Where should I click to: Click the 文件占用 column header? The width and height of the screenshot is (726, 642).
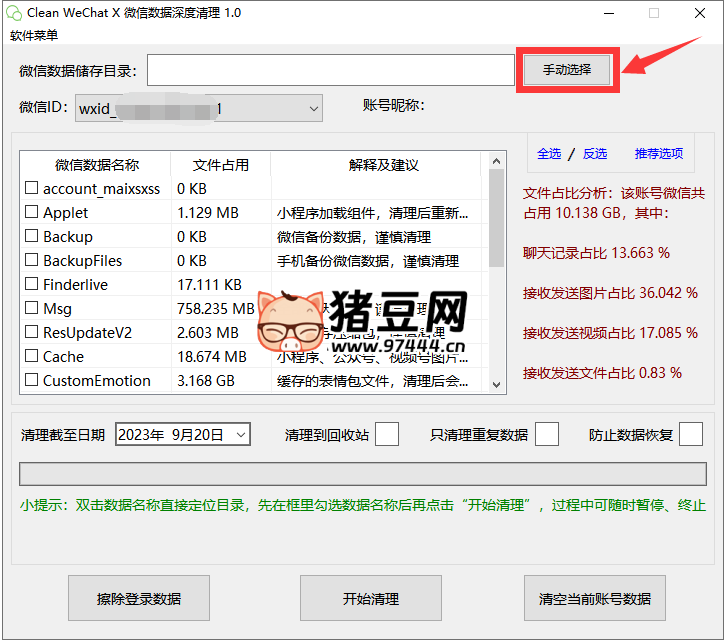(x=221, y=165)
